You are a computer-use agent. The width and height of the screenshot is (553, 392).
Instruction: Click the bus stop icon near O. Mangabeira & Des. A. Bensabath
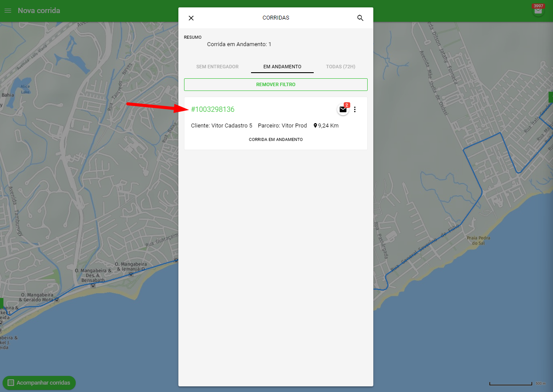coord(93,286)
